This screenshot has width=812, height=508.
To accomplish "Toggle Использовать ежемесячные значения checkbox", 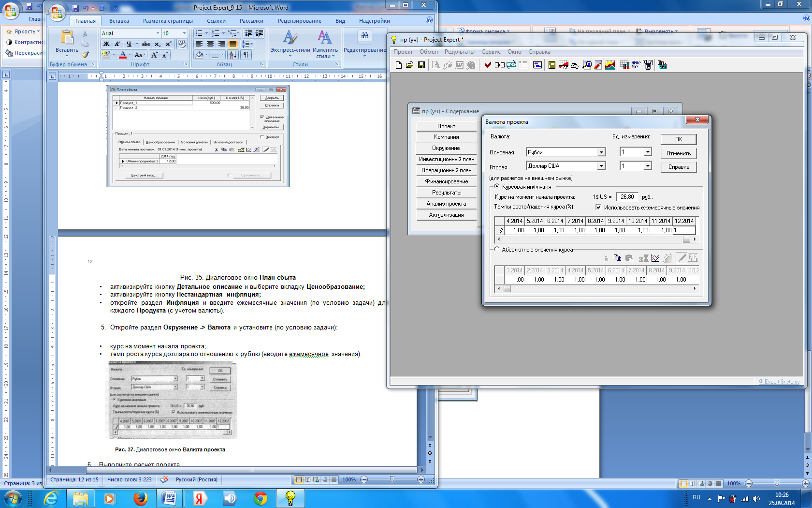I will tap(598, 207).
